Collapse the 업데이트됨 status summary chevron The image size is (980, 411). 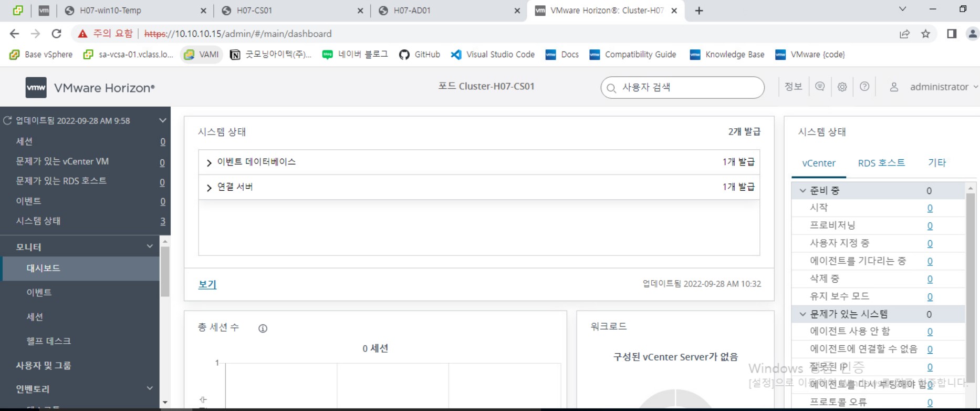163,120
